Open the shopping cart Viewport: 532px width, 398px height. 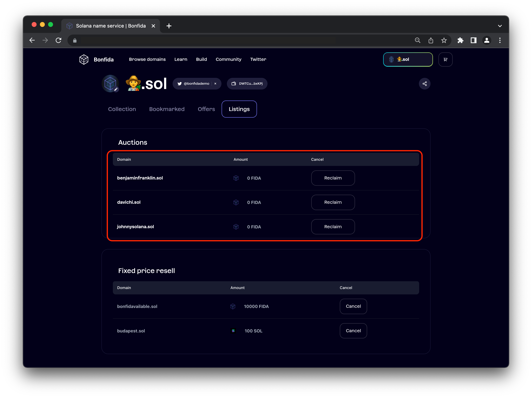tap(445, 59)
